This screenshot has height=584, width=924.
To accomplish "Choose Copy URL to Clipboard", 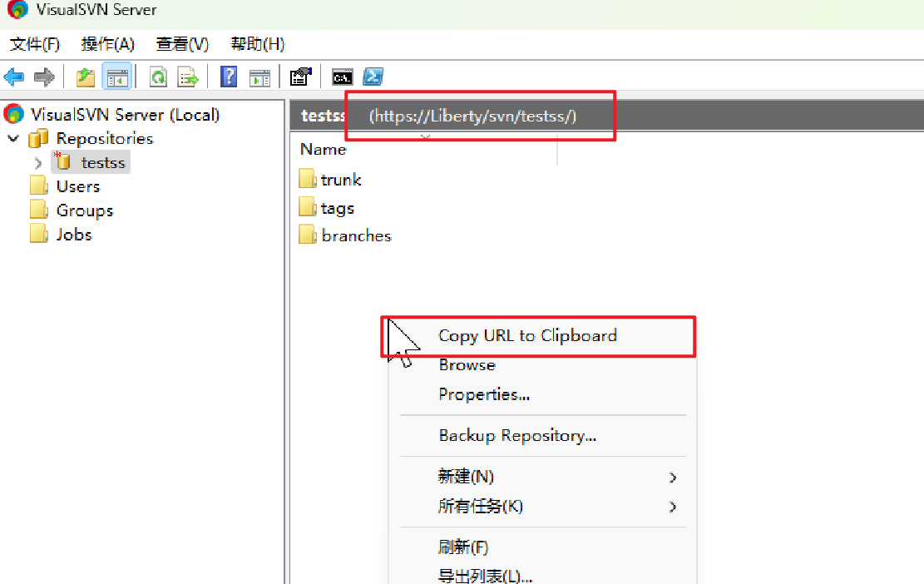I will click(527, 336).
